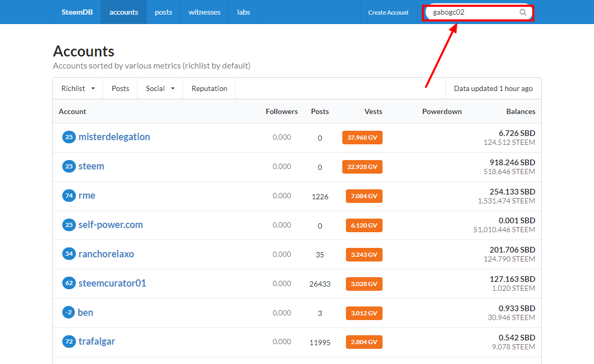Click the steem row reputation badge
This screenshot has height=364, width=594.
pyautogui.click(x=69, y=166)
